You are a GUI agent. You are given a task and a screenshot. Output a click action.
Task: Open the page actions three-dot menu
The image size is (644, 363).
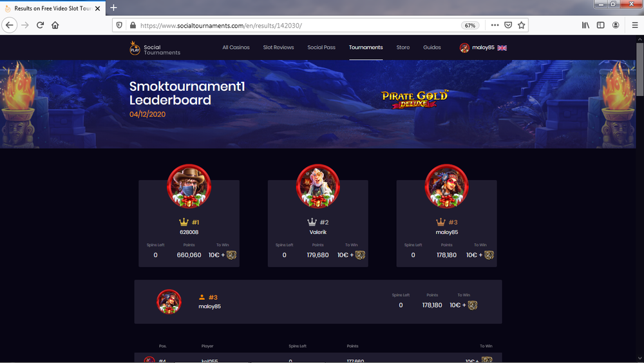coord(495,25)
